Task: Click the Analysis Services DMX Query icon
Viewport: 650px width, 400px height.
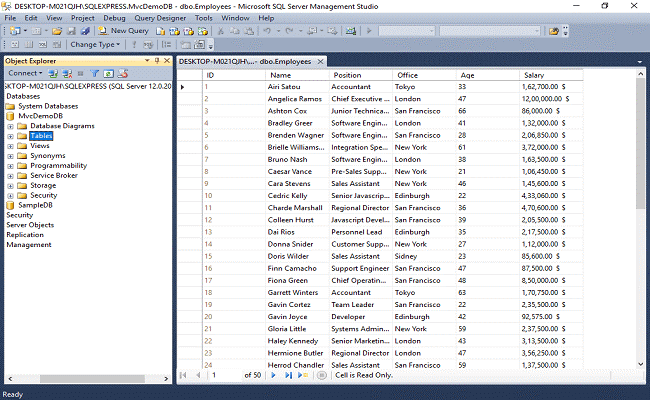Action: 189,31
